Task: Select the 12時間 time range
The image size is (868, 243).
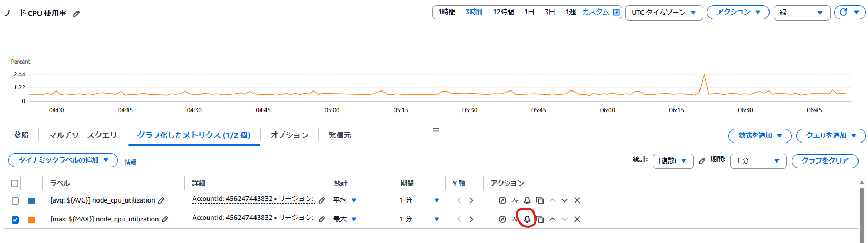Action: (503, 12)
